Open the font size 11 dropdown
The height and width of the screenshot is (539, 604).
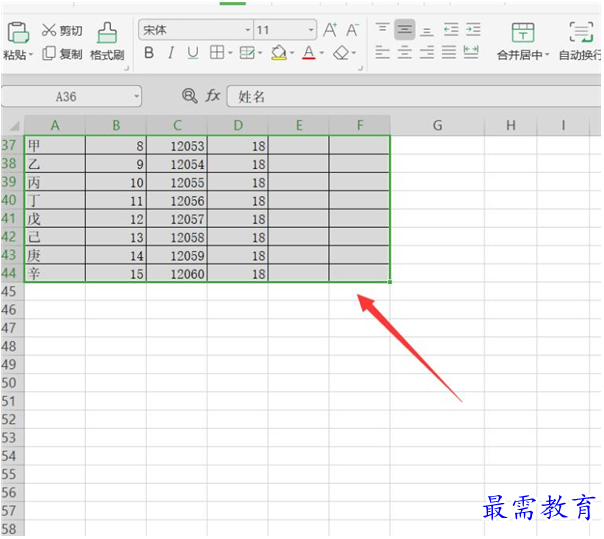coord(310,30)
